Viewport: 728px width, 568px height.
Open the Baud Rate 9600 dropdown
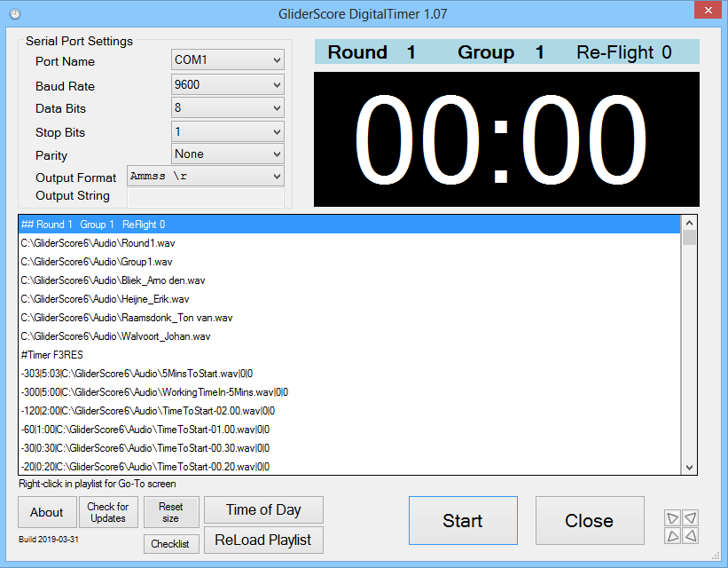228,84
